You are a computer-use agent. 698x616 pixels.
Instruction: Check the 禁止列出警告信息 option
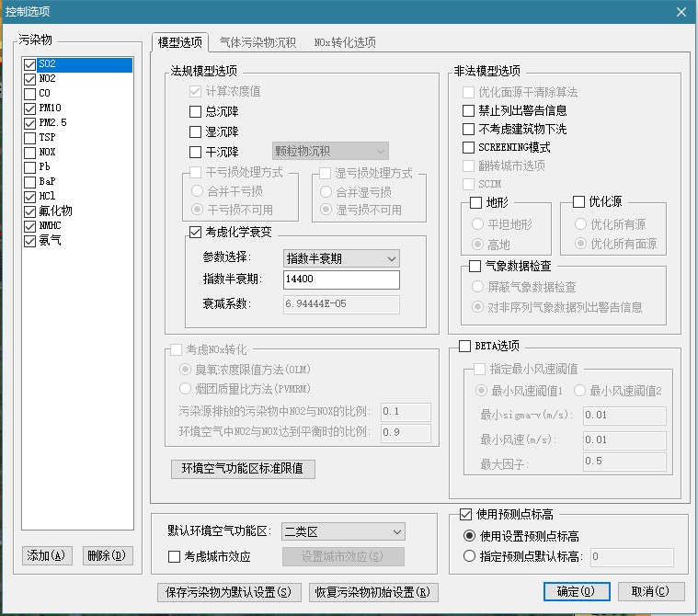click(469, 110)
